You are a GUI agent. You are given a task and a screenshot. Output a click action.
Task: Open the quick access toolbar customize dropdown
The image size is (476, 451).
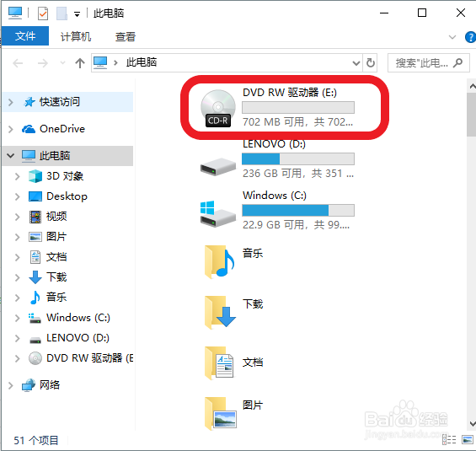78,13
